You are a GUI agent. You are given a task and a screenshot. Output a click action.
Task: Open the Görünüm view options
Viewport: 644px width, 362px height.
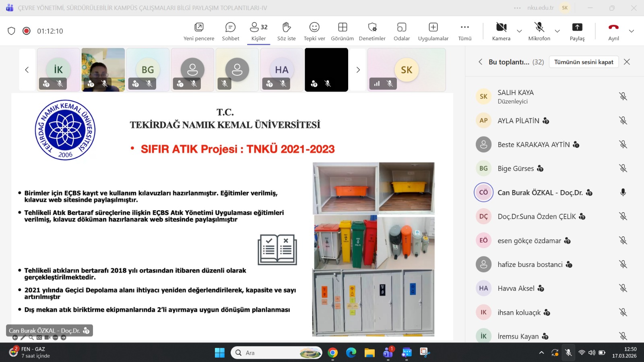[x=343, y=31]
